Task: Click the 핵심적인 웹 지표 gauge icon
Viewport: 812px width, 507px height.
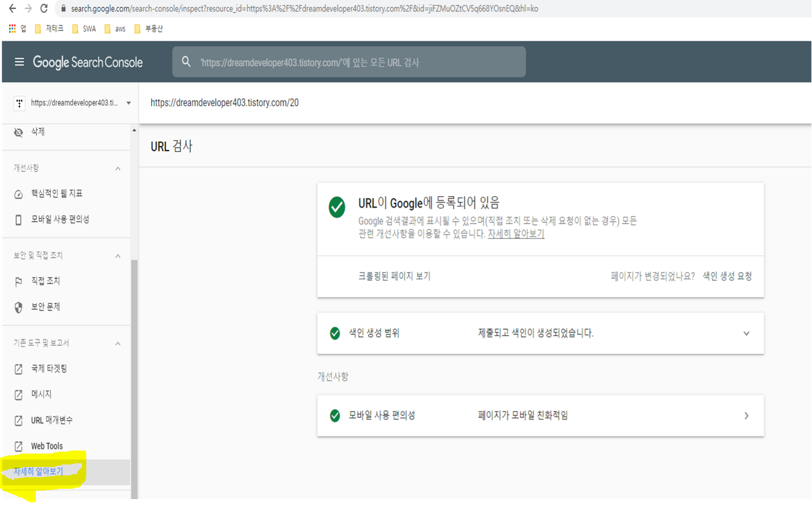Action: [18, 194]
